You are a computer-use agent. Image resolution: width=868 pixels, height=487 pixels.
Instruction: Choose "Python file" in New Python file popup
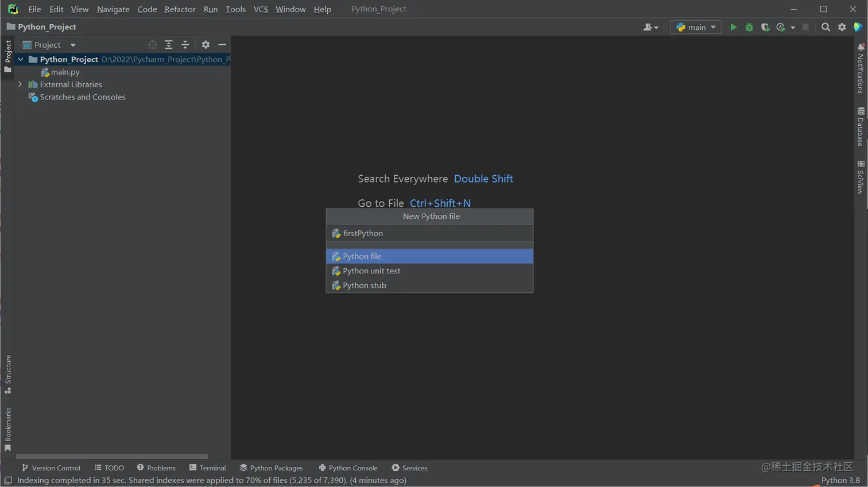click(x=429, y=256)
